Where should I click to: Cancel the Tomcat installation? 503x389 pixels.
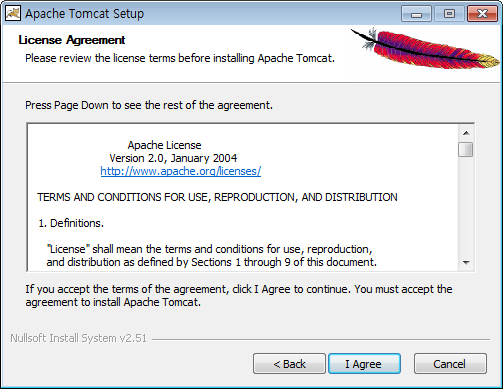(x=450, y=364)
